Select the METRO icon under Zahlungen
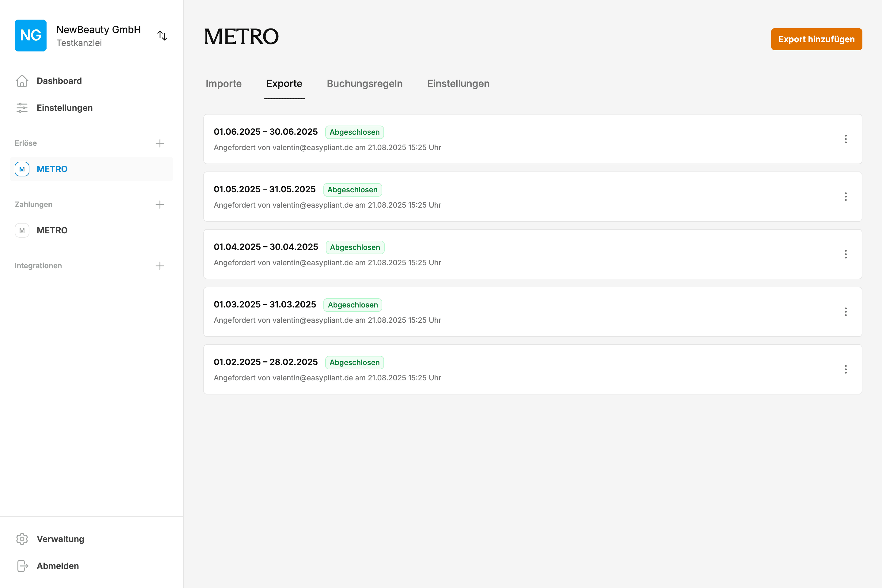Image resolution: width=882 pixels, height=588 pixels. pyautogui.click(x=22, y=230)
